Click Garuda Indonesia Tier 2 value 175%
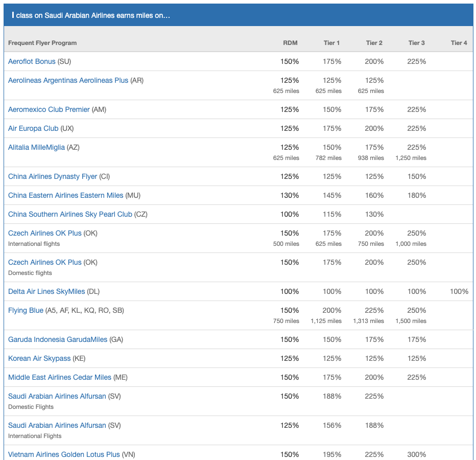 click(374, 339)
